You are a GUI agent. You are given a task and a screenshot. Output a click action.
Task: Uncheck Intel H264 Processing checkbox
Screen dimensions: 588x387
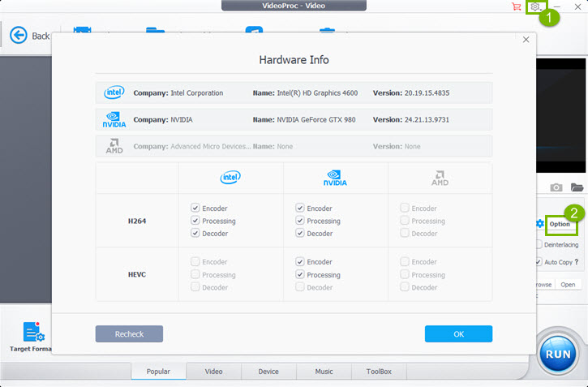point(195,221)
